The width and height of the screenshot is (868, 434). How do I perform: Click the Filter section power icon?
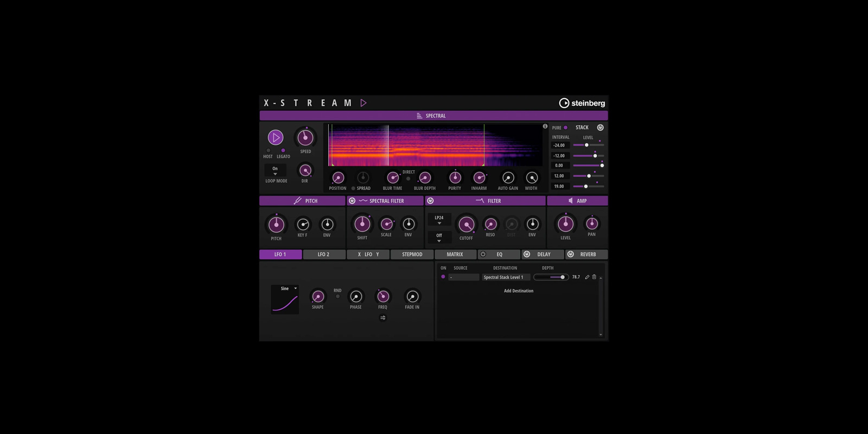pos(430,201)
